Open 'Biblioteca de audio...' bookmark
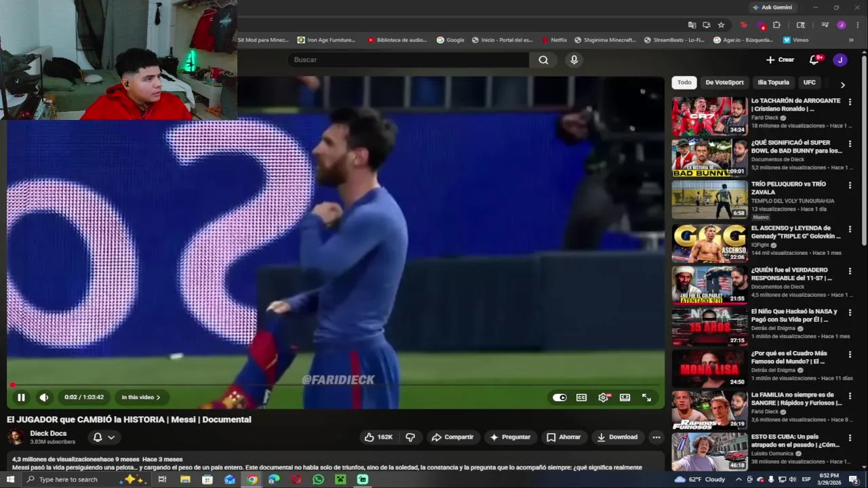This screenshot has height=488, width=868. click(x=397, y=40)
